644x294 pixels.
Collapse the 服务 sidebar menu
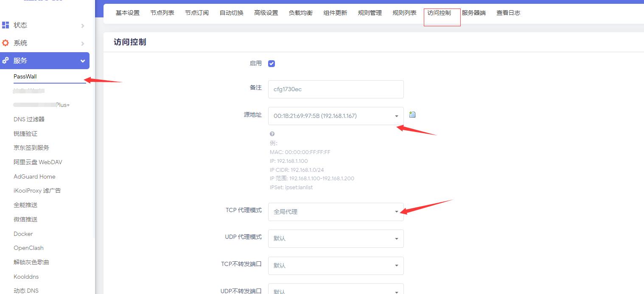(45, 61)
